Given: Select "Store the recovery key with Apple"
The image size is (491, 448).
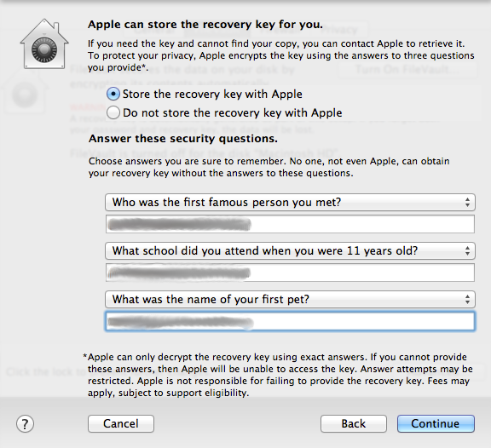Looking at the screenshot, I should [205, 95].
